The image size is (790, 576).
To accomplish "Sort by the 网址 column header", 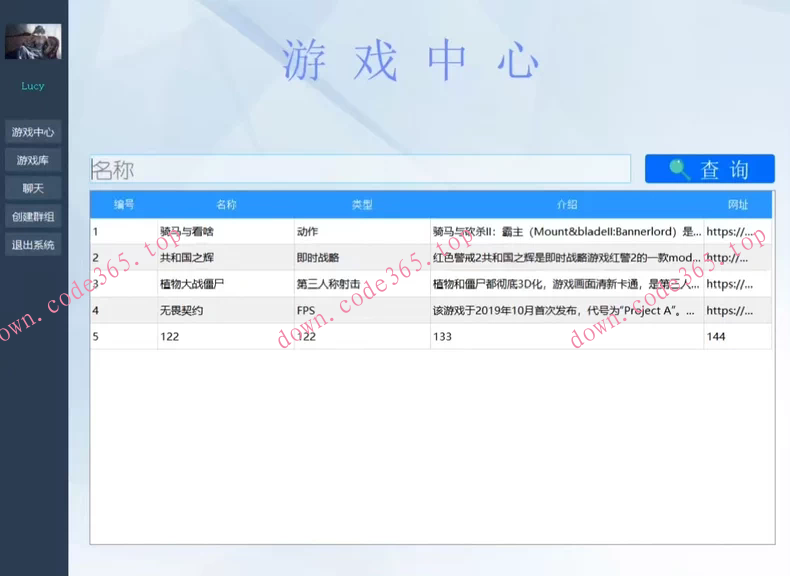I will click(x=738, y=205).
